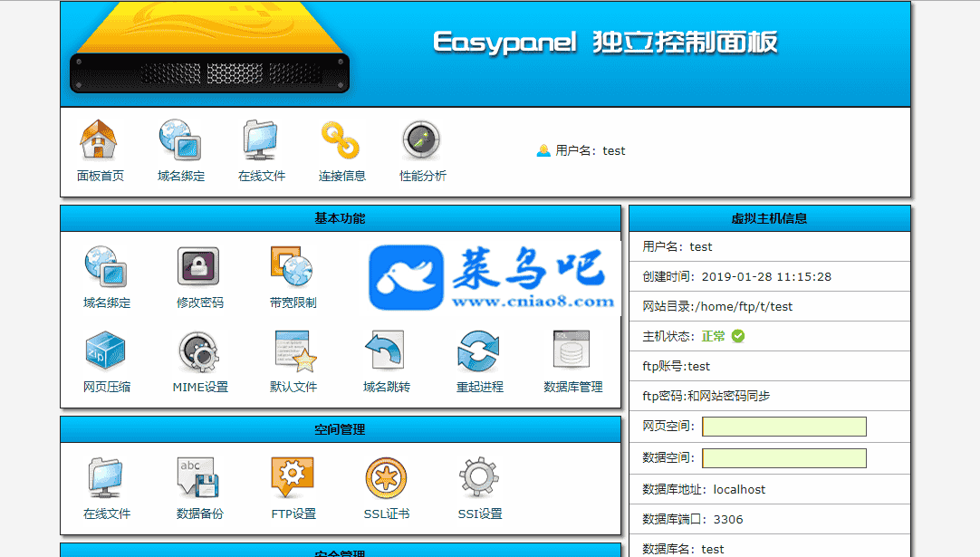Select 带宽限制 icon
The height and width of the screenshot is (557, 980).
tap(293, 267)
